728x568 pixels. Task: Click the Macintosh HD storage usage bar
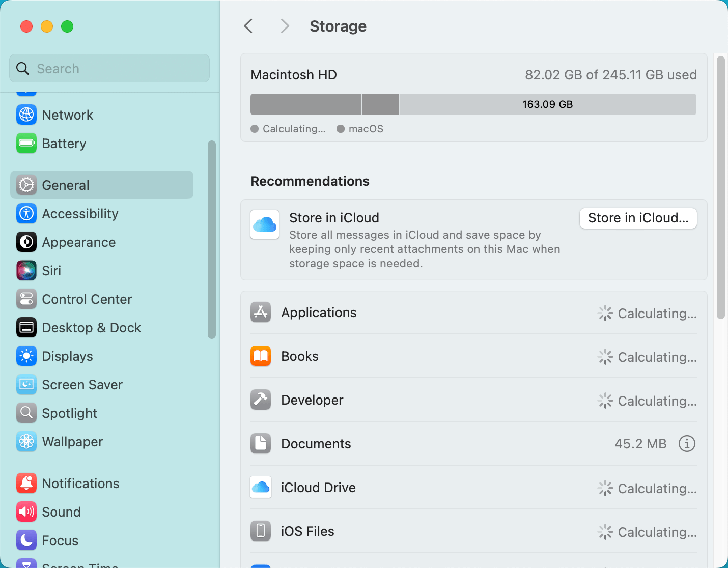473,104
